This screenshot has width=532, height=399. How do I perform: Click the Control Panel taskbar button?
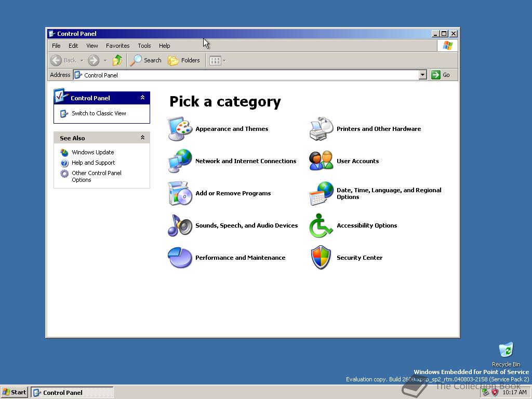72,393
